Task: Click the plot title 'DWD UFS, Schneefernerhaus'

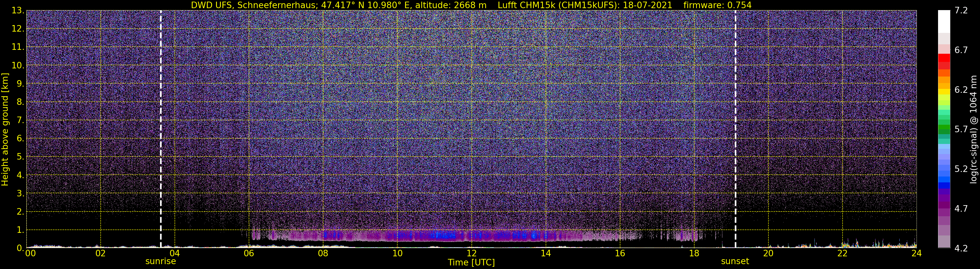Action: tap(254, 5)
